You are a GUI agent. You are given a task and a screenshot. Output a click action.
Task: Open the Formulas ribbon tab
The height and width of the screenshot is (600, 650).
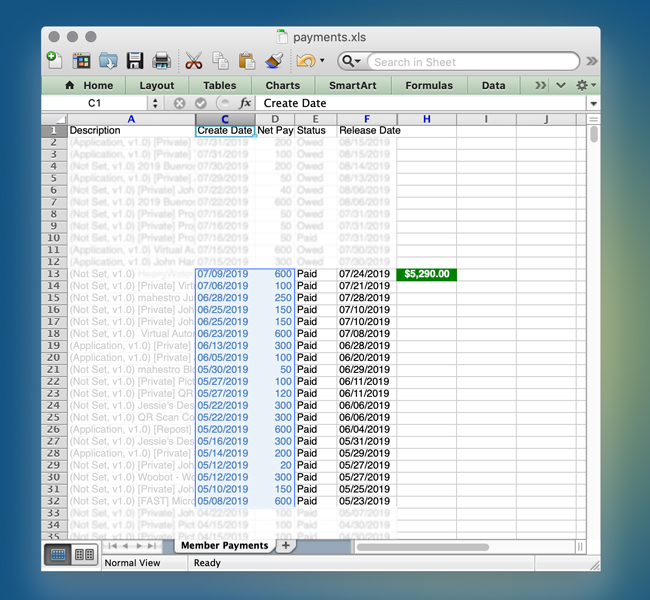429,85
